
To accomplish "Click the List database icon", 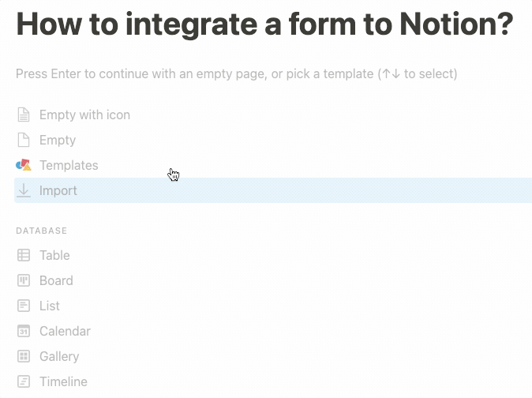I will click(x=24, y=306).
